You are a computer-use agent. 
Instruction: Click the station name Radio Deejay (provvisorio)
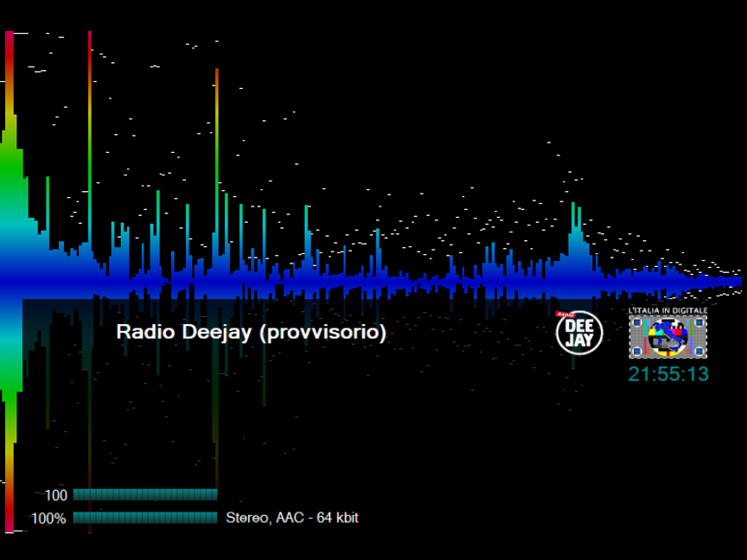[251, 332]
